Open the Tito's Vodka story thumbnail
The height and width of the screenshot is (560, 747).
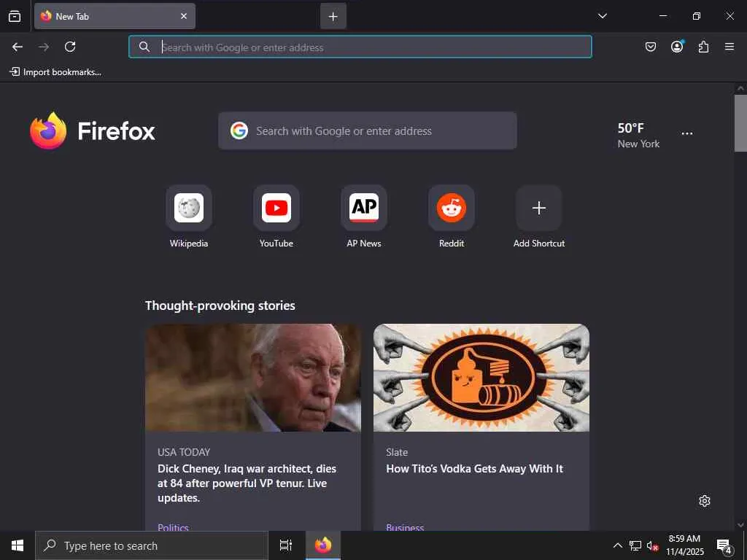[481, 378]
